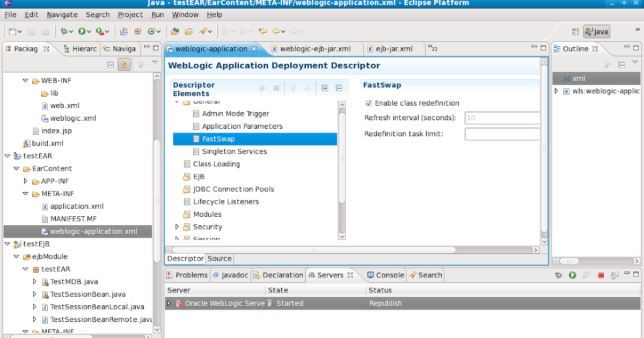Viewport: 644px width, 338px height.
Task: Open the Window menu
Action: (185, 14)
